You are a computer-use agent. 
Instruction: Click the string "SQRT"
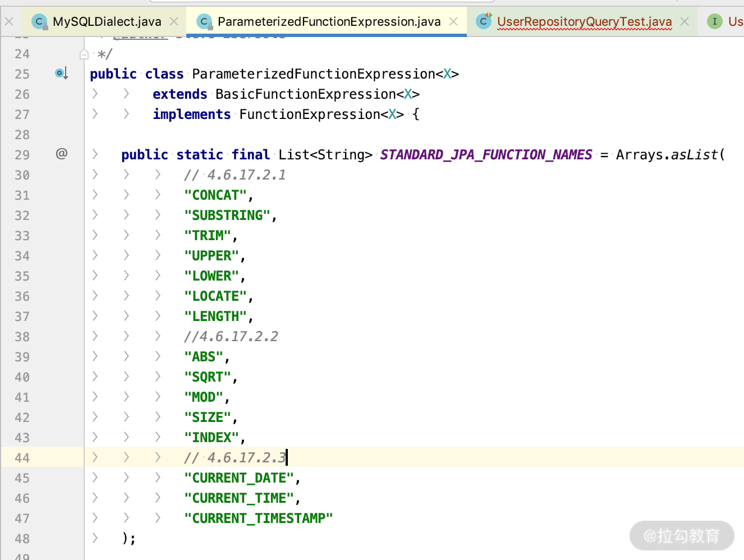(x=208, y=377)
